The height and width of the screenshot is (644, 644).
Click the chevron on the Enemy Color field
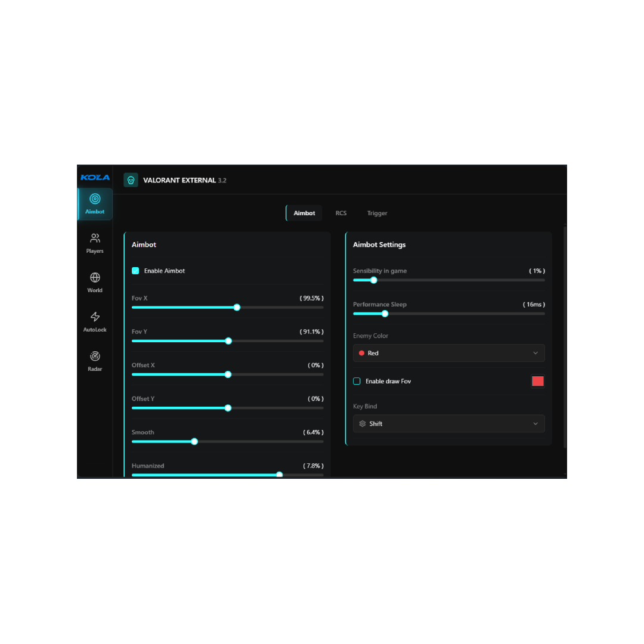pyautogui.click(x=535, y=353)
